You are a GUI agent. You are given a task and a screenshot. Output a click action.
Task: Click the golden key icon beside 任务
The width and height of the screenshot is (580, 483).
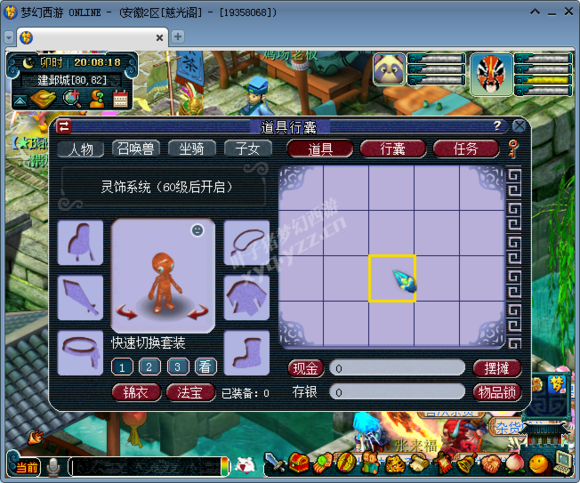pyautogui.click(x=513, y=149)
